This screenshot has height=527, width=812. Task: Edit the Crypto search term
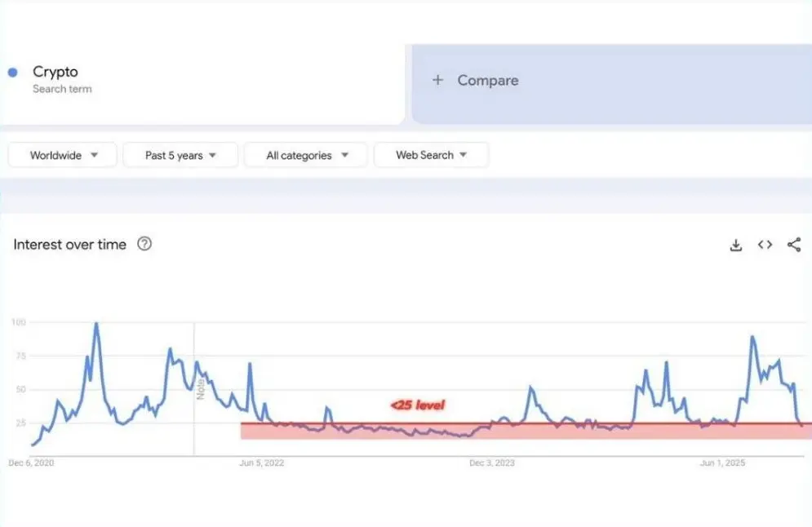[x=55, y=73]
